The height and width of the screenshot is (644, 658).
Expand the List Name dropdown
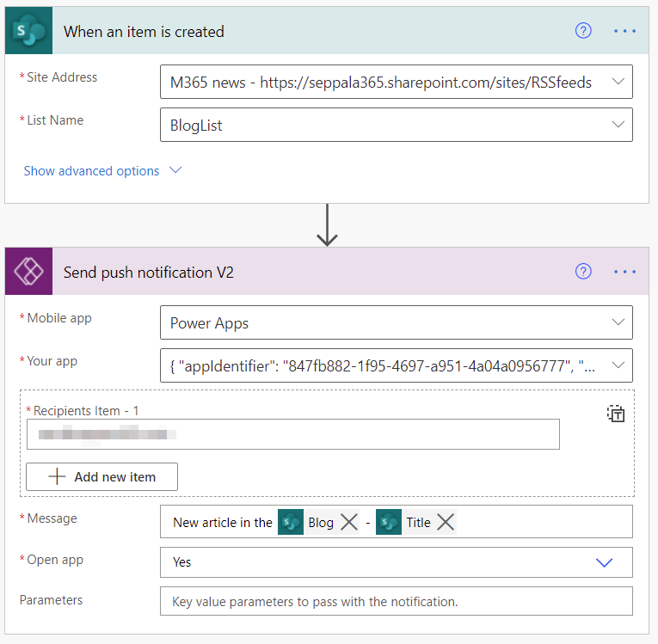(x=618, y=125)
